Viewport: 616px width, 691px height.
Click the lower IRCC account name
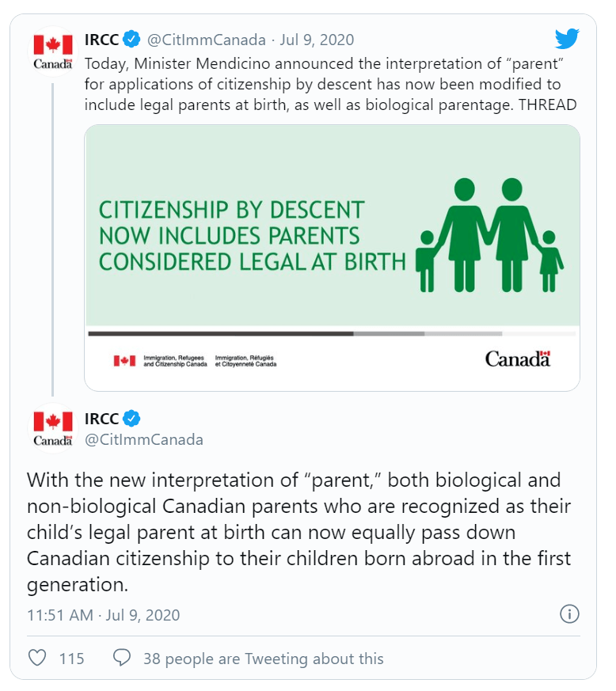[x=101, y=419]
